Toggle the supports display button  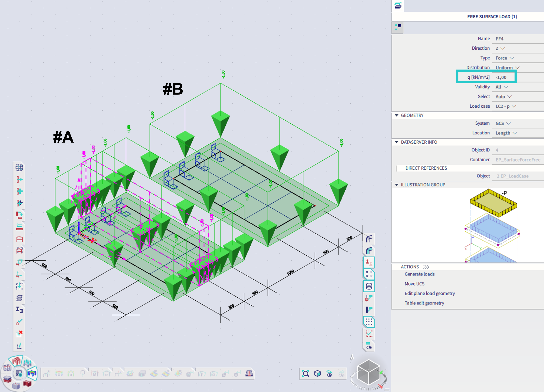pos(369,263)
